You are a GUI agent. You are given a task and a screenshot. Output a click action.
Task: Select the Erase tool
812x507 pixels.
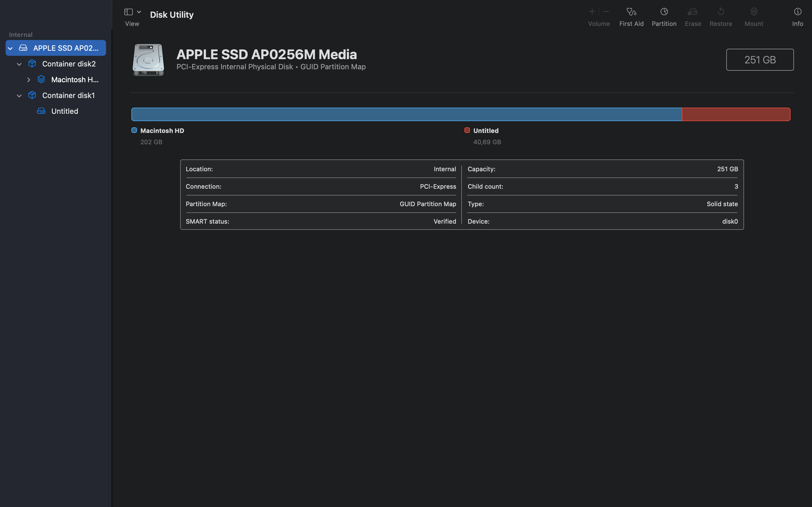point(692,16)
